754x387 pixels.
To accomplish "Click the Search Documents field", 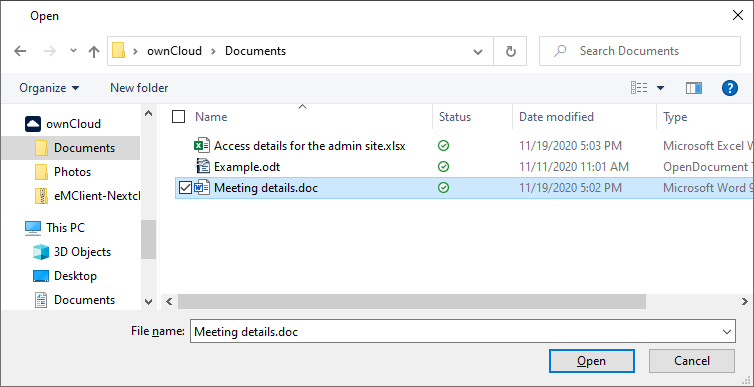I will point(640,51).
